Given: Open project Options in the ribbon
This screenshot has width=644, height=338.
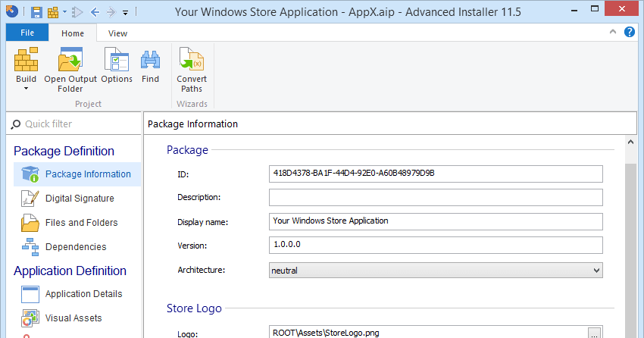Looking at the screenshot, I should pyautogui.click(x=117, y=66).
